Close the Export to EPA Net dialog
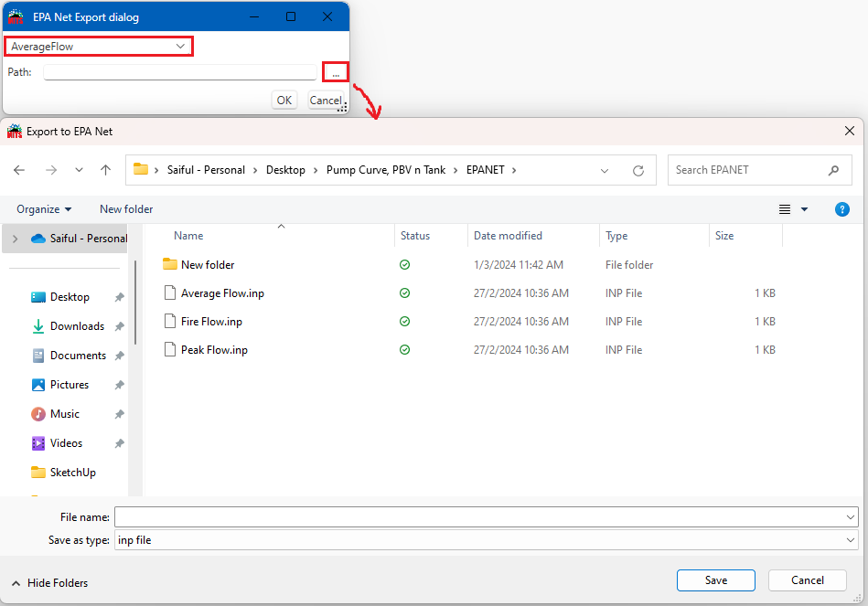 coord(850,131)
